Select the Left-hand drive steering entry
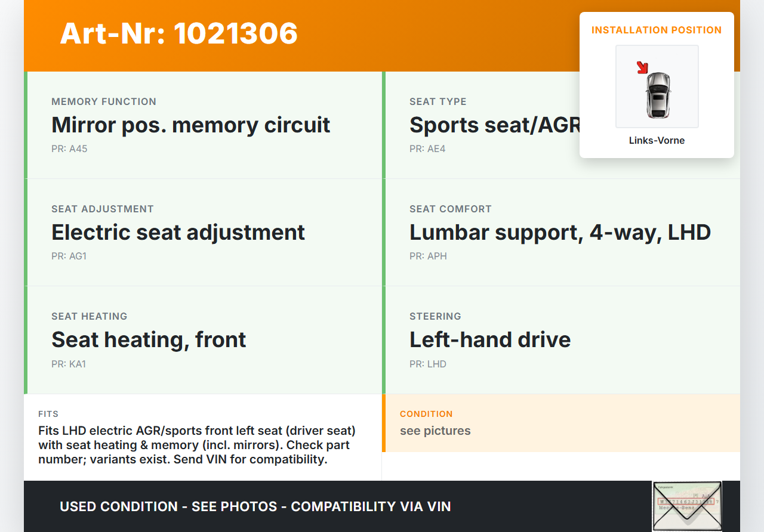 tap(490, 340)
